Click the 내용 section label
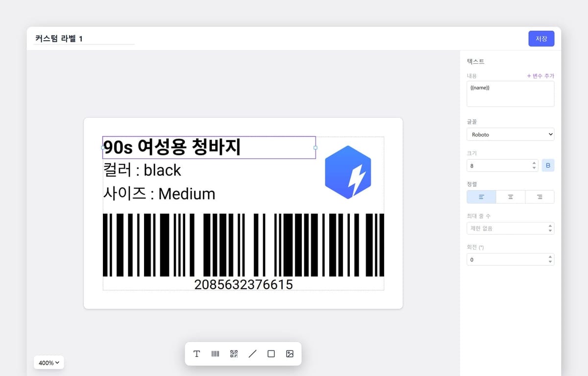588x376 pixels. pyautogui.click(x=472, y=75)
